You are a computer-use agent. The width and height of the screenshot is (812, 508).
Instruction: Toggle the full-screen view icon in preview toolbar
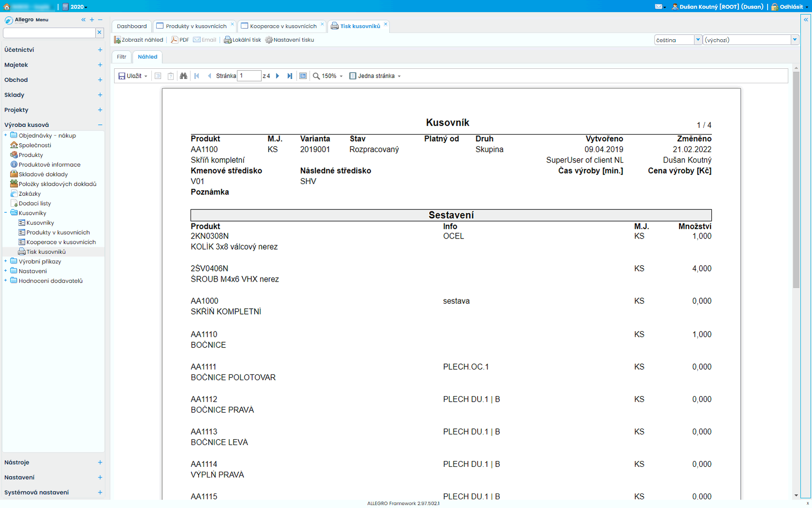(303, 76)
